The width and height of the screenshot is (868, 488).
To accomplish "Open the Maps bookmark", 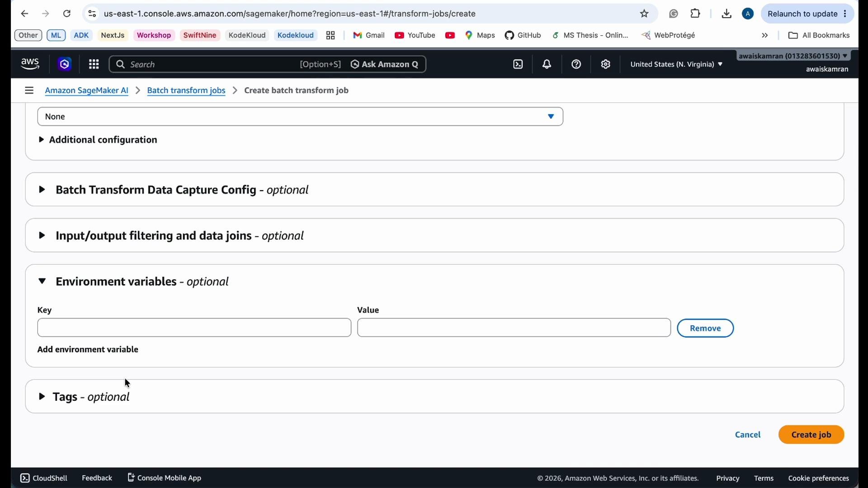I will [x=481, y=36].
